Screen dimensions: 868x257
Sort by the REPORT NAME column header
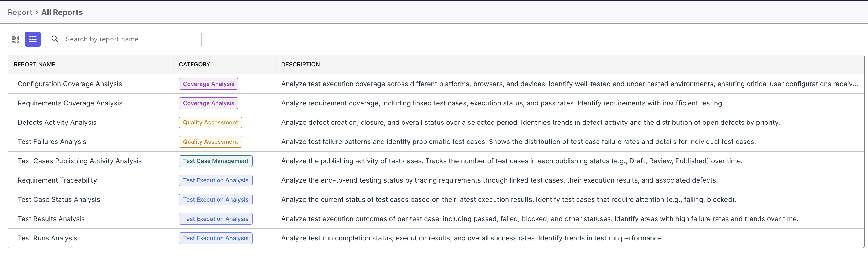tap(34, 64)
